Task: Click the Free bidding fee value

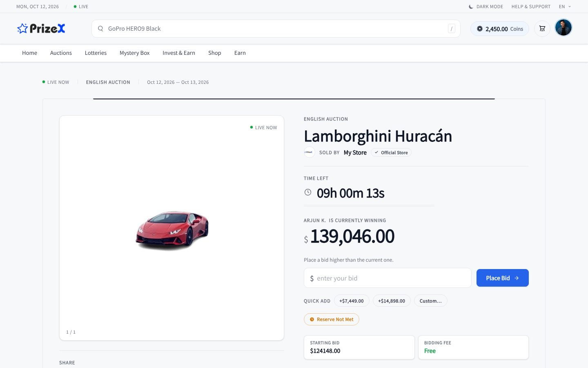Action: [430, 351]
